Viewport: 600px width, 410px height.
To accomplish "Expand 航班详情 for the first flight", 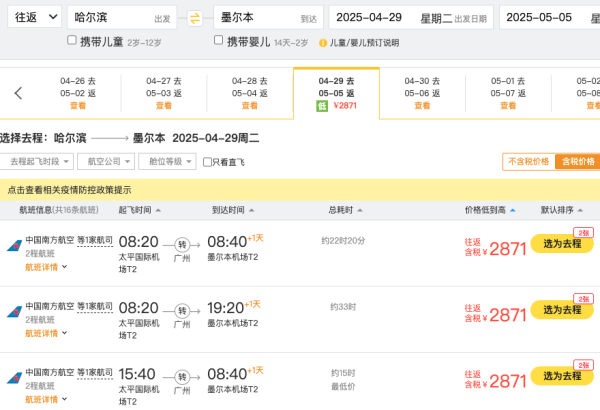I will [x=46, y=267].
